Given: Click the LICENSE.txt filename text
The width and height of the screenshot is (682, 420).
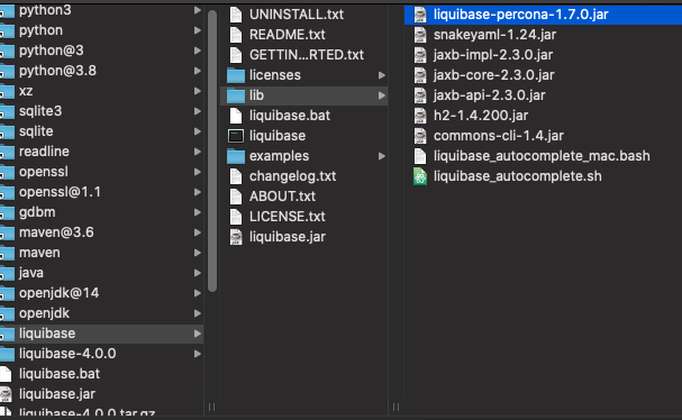Looking at the screenshot, I should [x=287, y=217].
